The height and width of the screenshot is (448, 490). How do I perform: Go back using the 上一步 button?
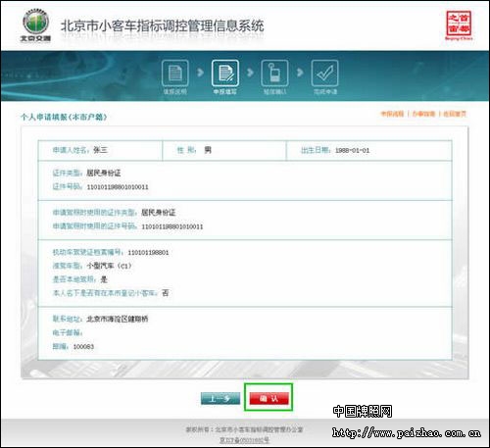(x=220, y=398)
